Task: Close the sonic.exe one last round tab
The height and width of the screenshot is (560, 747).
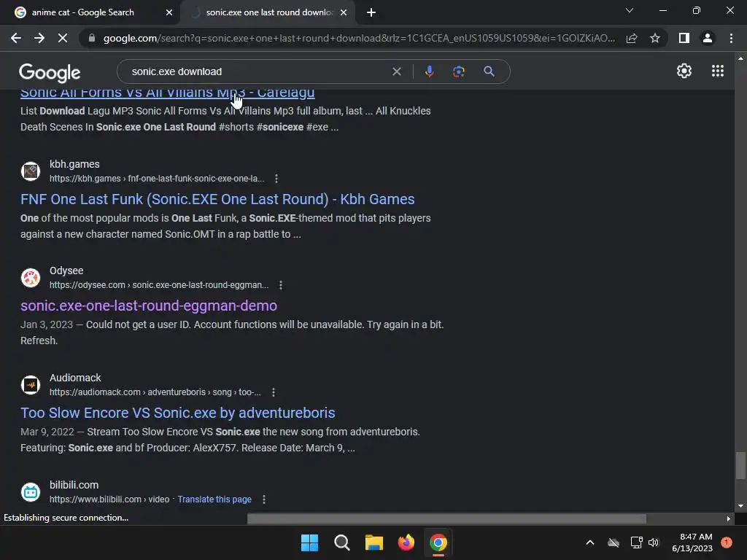Action: [x=344, y=13]
